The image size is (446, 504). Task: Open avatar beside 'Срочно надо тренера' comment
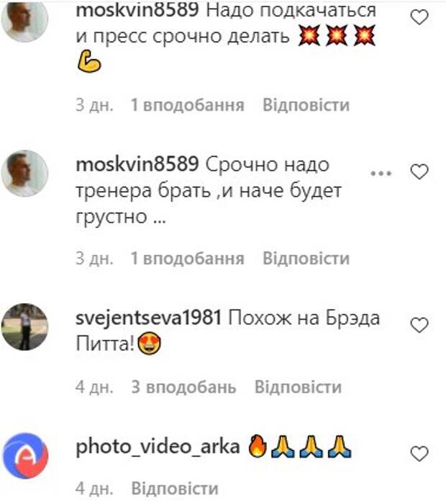point(24,174)
